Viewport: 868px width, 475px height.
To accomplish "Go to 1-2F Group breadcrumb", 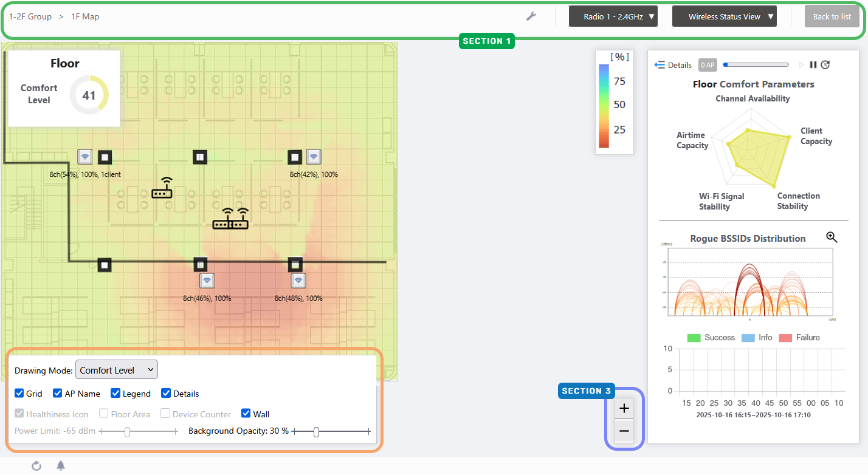I will coord(30,16).
